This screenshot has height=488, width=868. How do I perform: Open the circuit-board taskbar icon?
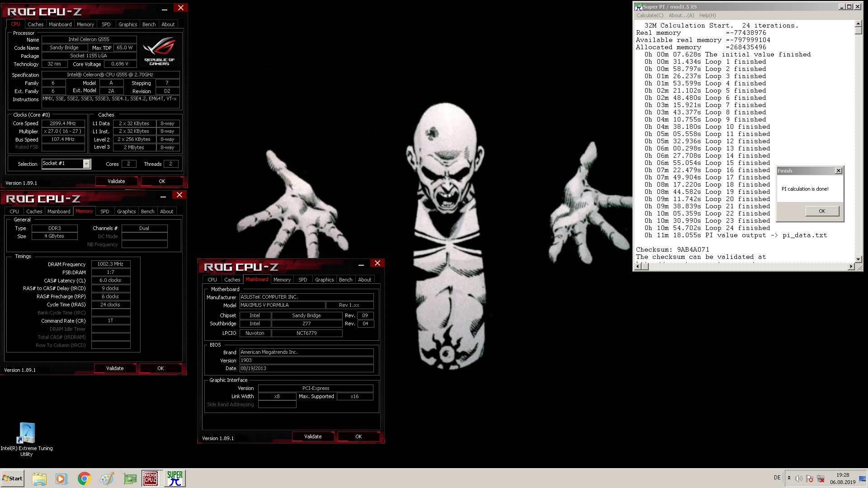coord(130,479)
